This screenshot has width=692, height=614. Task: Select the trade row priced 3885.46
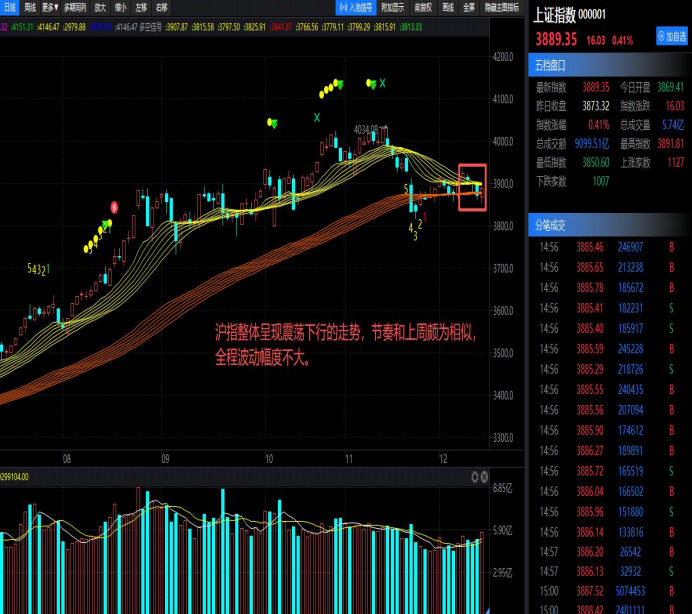tap(610, 247)
